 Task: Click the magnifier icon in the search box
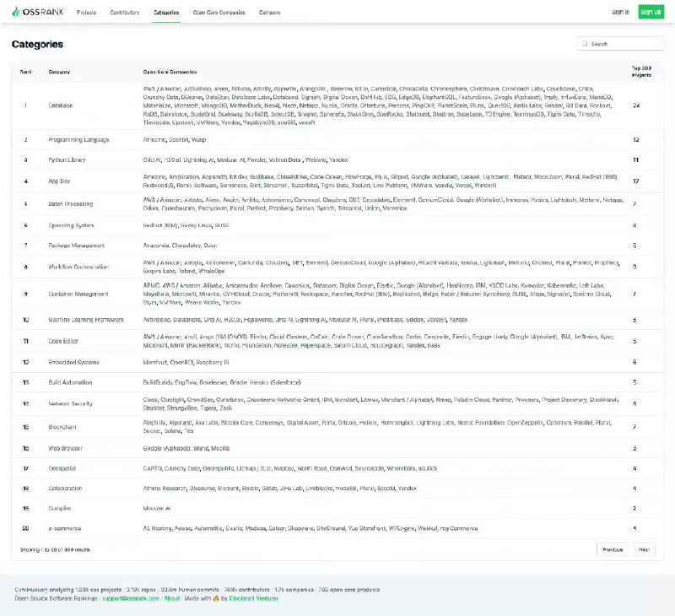coord(585,44)
